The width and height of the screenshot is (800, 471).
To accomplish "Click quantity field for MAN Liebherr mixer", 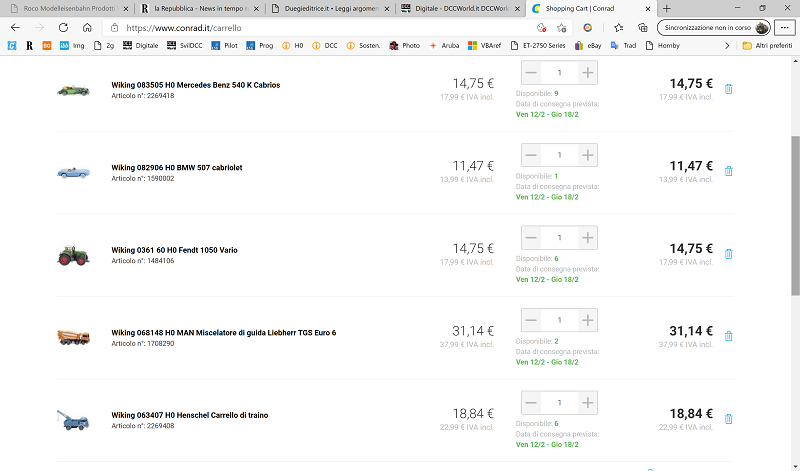I will [559, 320].
